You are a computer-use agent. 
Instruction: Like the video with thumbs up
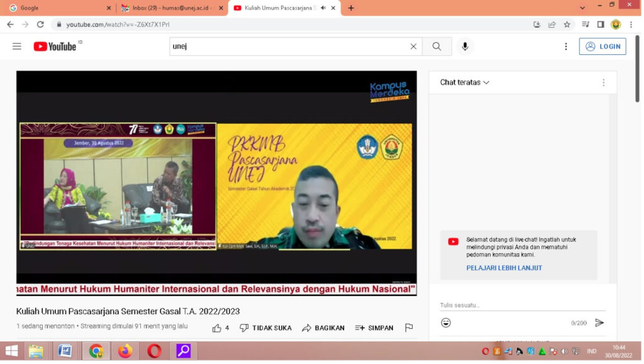coord(217,327)
